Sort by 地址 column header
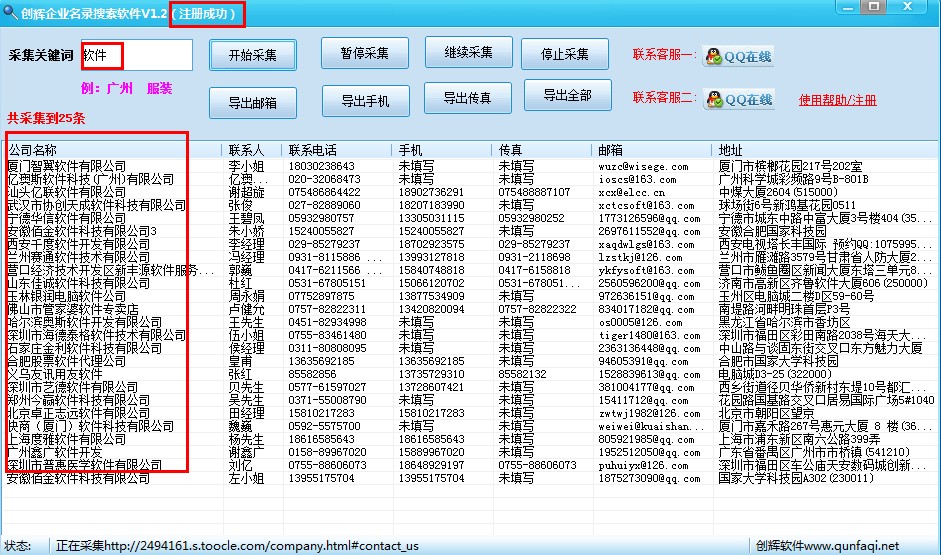Image resolution: width=941 pixels, height=555 pixels. pos(825,149)
